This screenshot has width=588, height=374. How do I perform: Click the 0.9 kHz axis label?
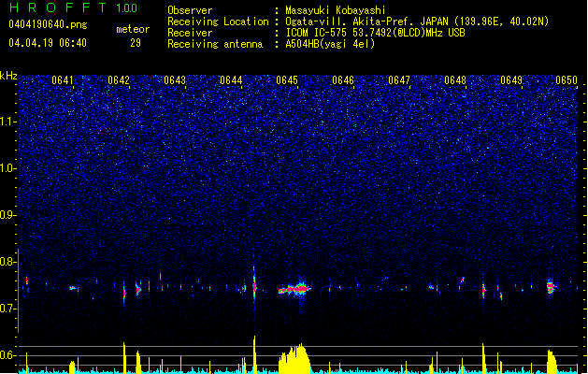coord(8,215)
